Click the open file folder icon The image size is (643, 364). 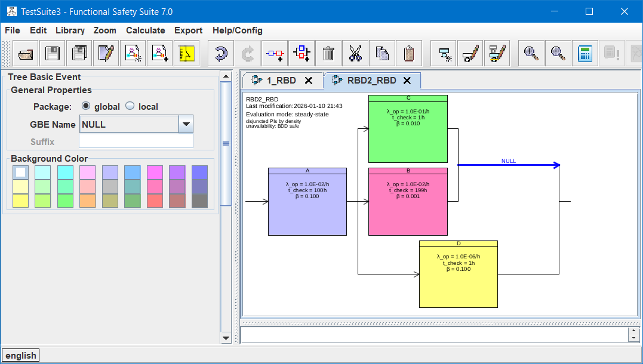click(26, 54)
